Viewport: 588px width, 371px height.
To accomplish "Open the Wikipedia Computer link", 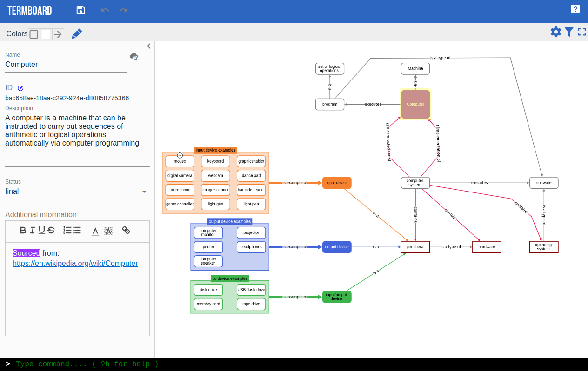I will point(75,263).
